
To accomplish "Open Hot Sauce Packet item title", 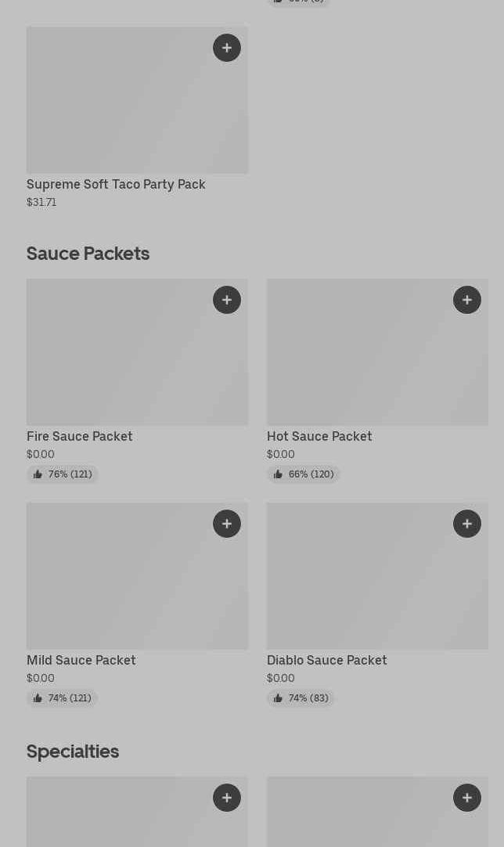I will 319,436.
